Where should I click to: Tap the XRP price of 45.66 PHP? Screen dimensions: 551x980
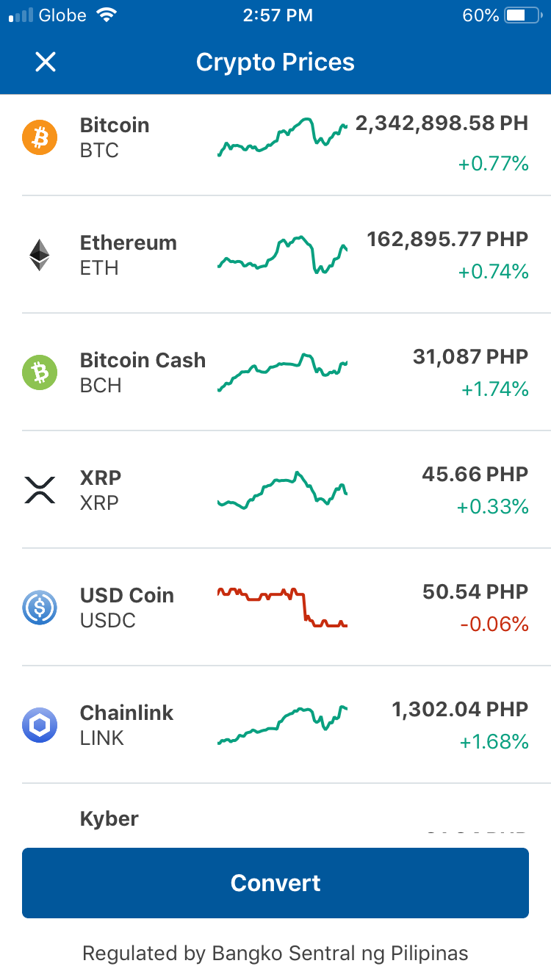(x=475, y=474)
